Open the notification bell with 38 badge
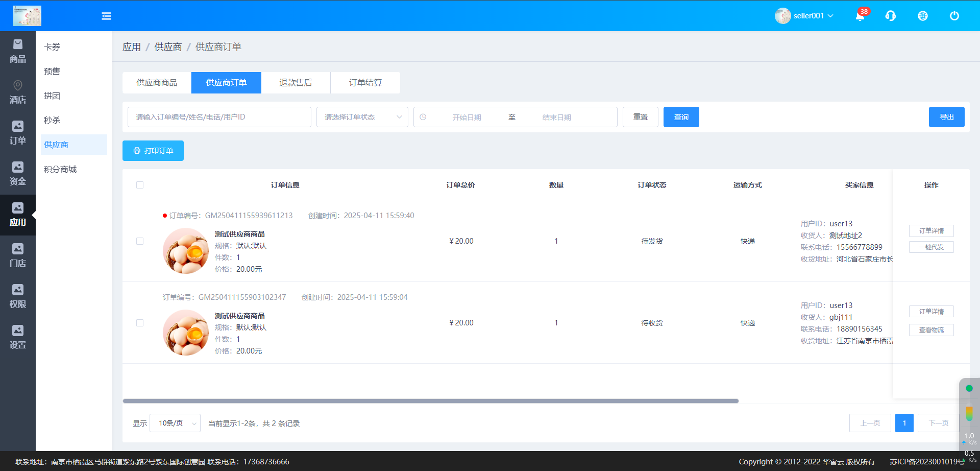 coord(860,16)
